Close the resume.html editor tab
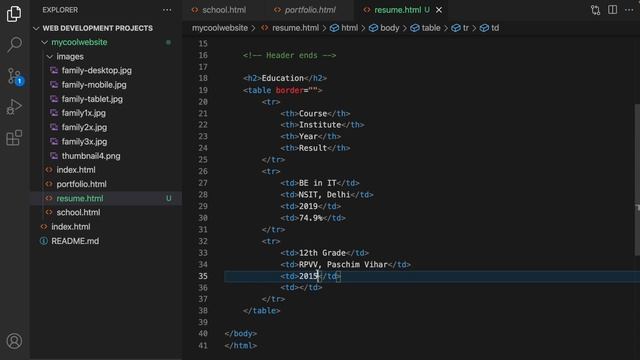This screenshot has height=360, width=640. (x=439, y=10)
